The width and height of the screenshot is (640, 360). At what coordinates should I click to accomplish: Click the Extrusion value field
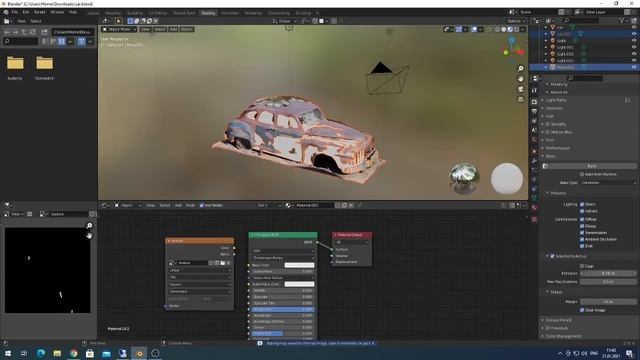tap(608, 273)
